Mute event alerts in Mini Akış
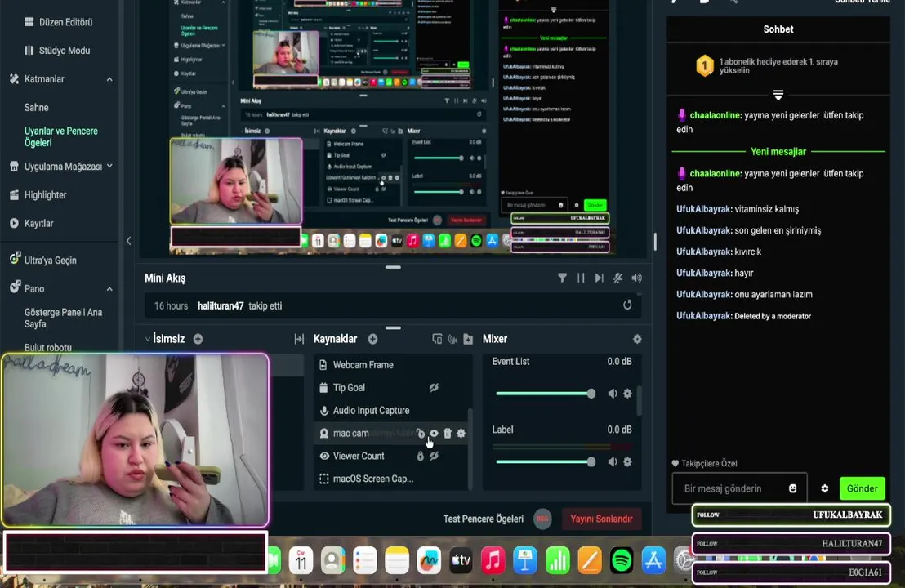Screen dimensions: 905x588 coord(617,278)
